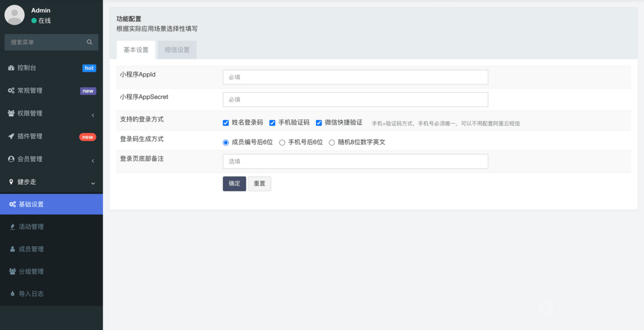Screen dimensions: 644x330
Task: Toggle the 微信快捷验证 checkbox off
Action: click(x=318, y=123)
